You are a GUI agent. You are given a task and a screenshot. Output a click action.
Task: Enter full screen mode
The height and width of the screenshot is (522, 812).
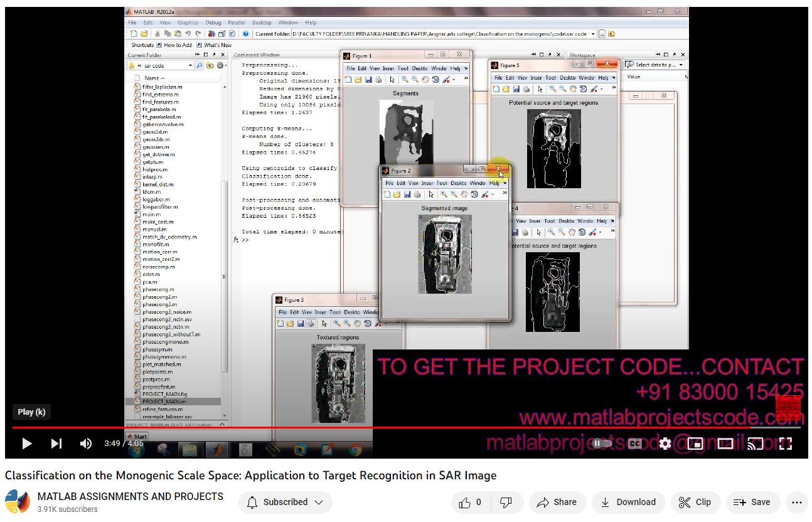(786, 444)
